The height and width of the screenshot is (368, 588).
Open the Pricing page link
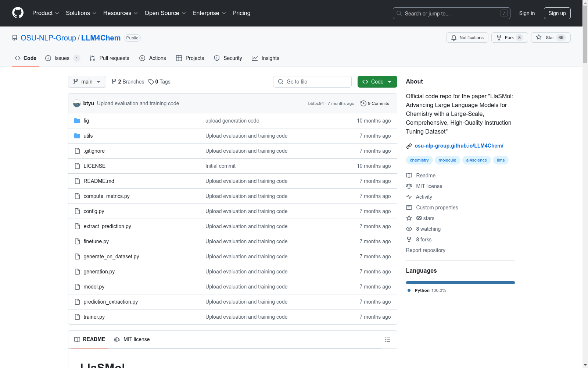(x=241, y=13)
